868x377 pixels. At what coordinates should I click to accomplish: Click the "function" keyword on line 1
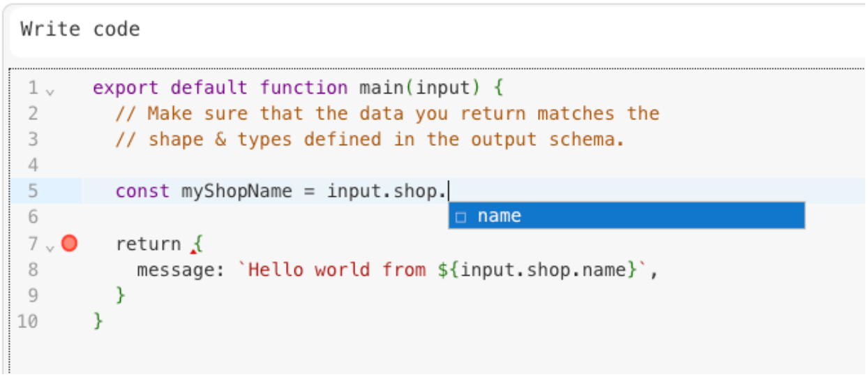click(304, 88)
